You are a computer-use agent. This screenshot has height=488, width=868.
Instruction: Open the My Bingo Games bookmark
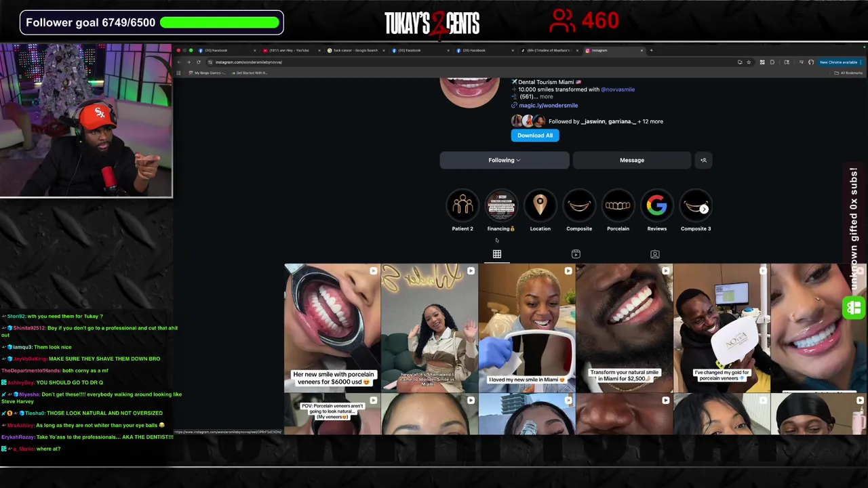207,73
